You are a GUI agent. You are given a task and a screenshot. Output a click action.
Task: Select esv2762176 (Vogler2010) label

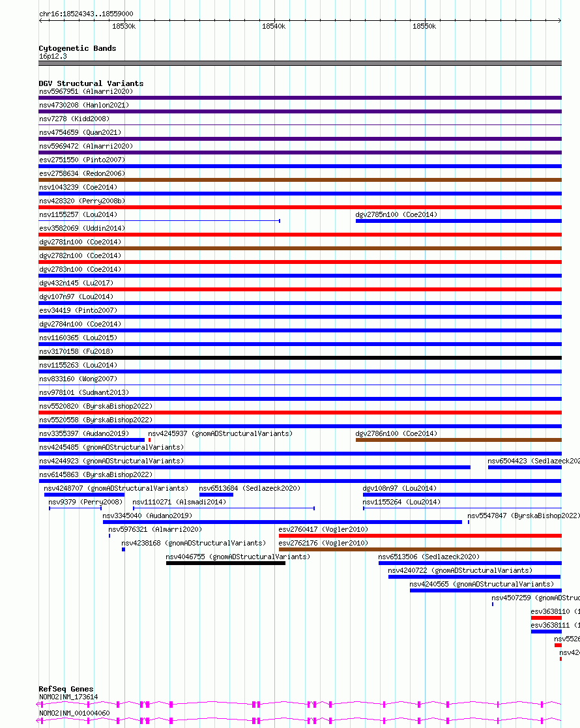click(x=323, y=543)
